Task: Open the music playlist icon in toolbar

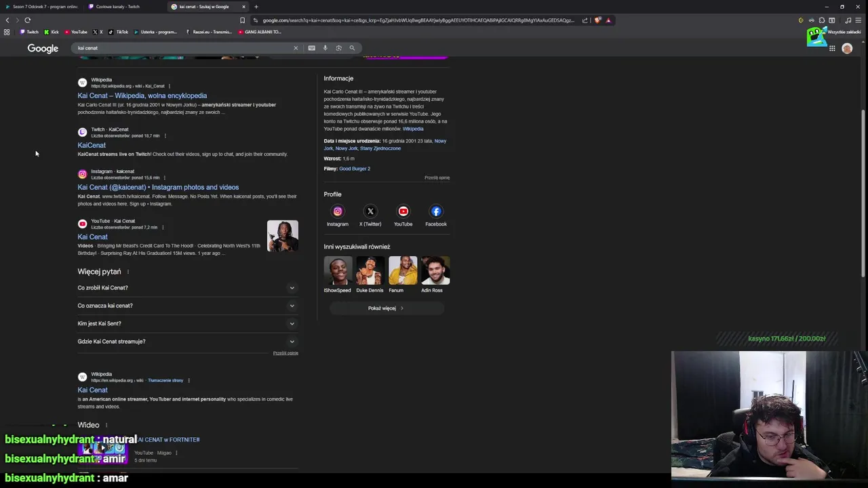Action: point(848,20)
